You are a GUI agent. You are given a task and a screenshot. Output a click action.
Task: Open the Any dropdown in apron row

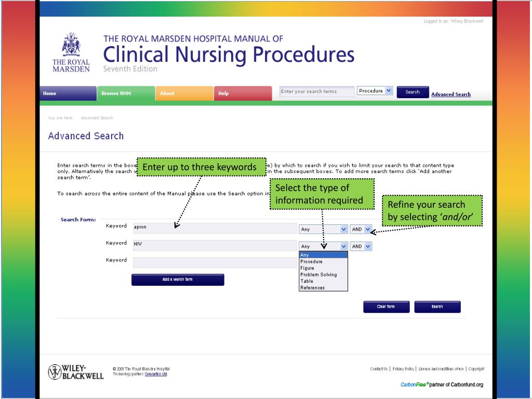point(323,229)
